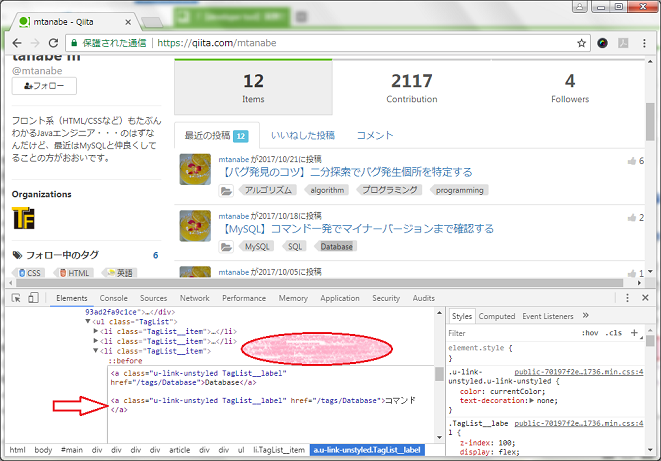Bookmark this page with the star icon
Viewport: 661px width, 461px height.
click(x=581, y=43)
